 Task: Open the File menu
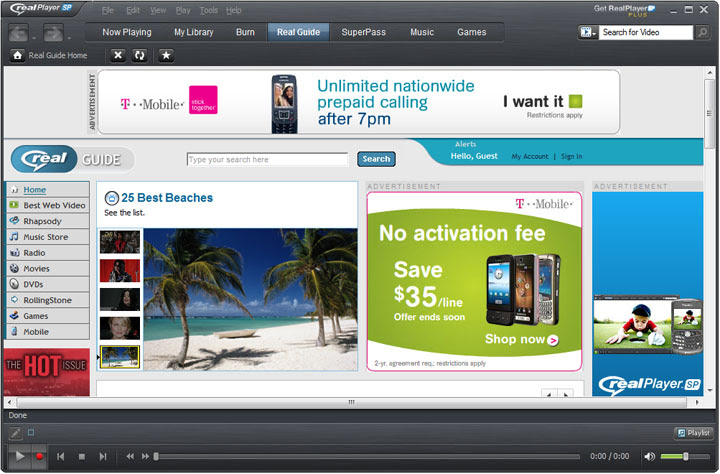pos(107,10)
